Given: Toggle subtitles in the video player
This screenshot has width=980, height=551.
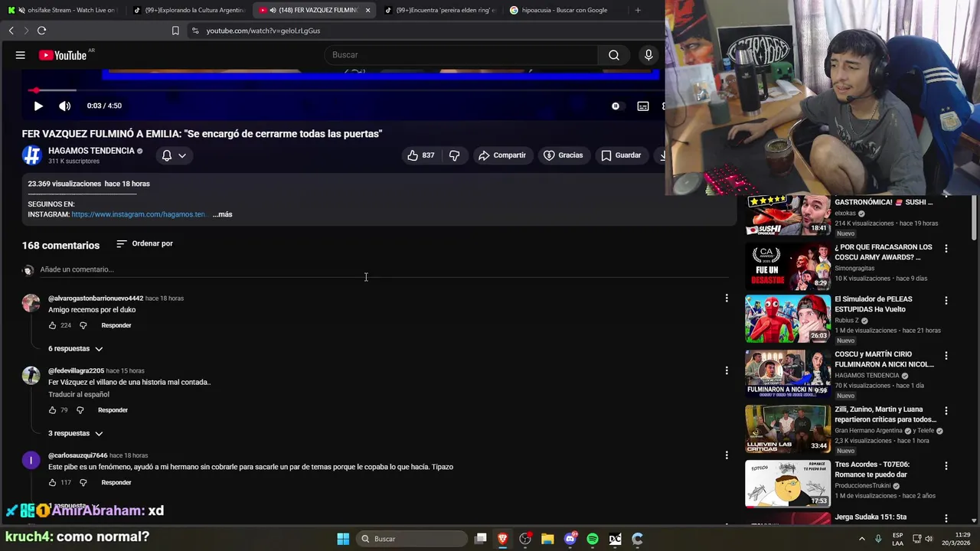Looking at the screenshot, I should (643, 106).
